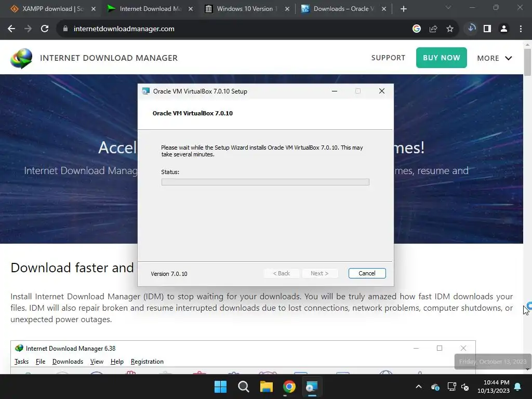The width and height of the screenshot is (532, 399).
Task: Open Chrome three-dot menu
Action: tap(521, 29)
